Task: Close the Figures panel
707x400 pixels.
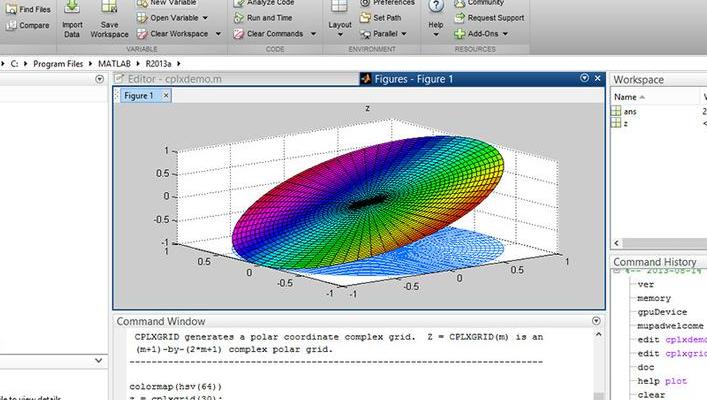Action: (597, 78)
